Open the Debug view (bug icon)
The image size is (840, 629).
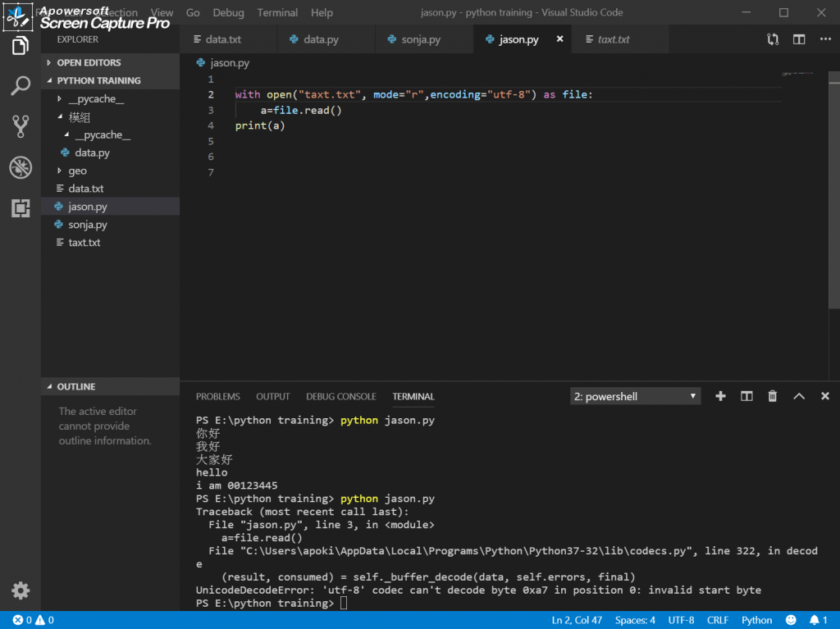pos(20,167)
